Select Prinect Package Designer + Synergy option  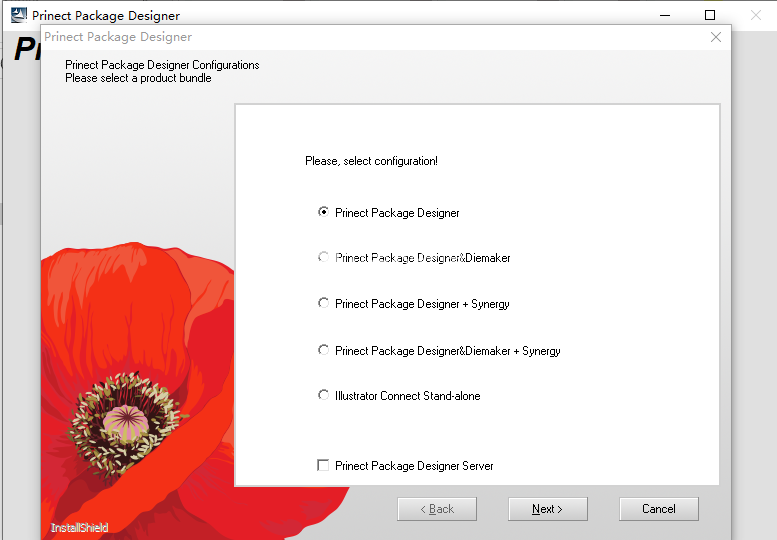323,303
